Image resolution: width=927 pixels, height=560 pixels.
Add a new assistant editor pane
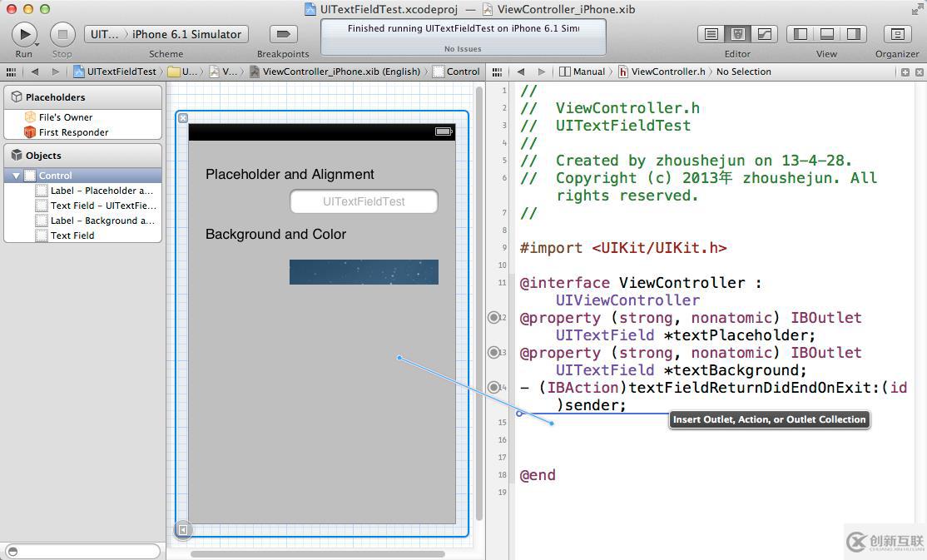pos(905,72)
